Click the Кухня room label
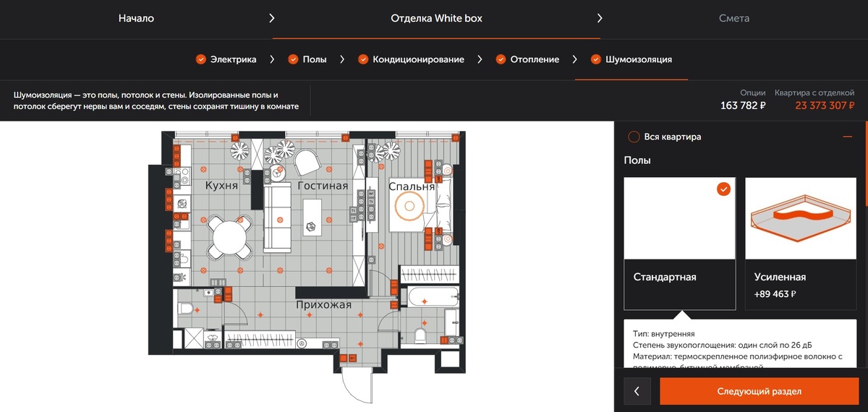This screenshot has width=868, height=412. pyautogui.click(x=221, y=186)
